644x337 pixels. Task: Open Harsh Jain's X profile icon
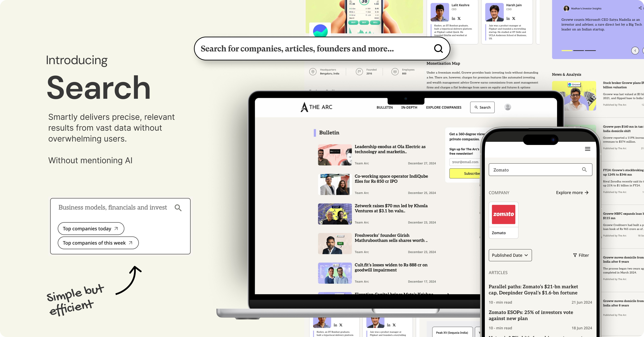(x=514, y=18)
